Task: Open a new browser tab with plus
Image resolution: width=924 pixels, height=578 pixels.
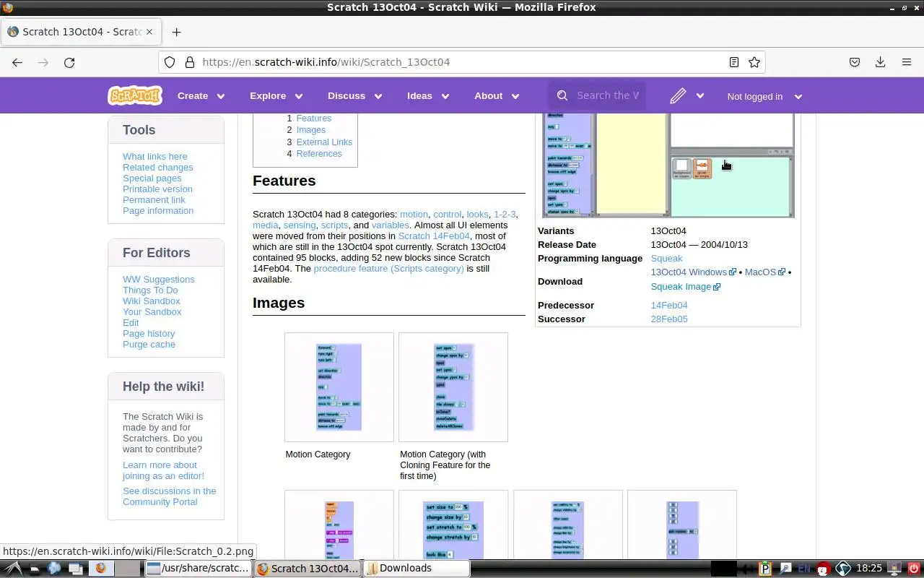Action: (176, 32)
